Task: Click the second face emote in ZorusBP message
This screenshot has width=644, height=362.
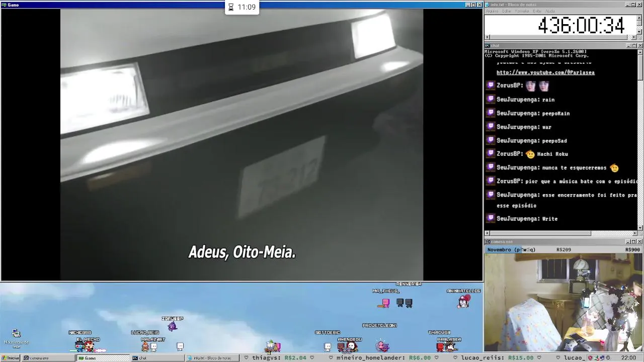Action: coord(544,85)
